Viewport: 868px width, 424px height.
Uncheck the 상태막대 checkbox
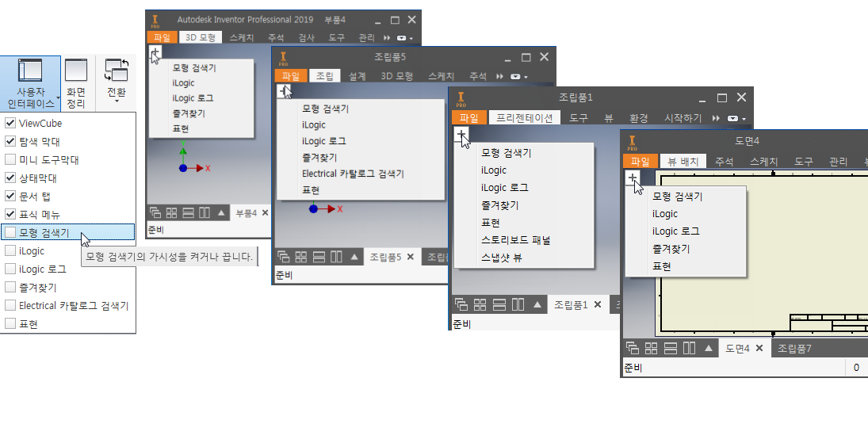tap(10, 178)
